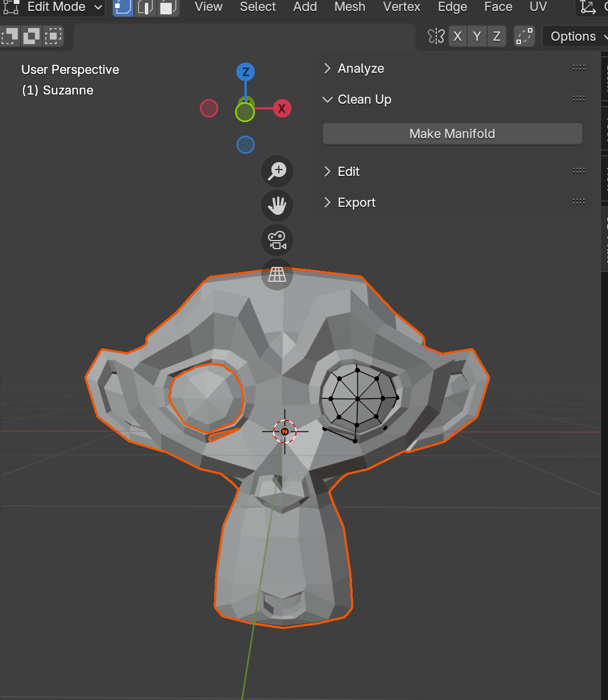This screenshot has height=700, width=608.
Task: Toggle the Auto Merge Vertices icon
Action: tap(524, 37)
